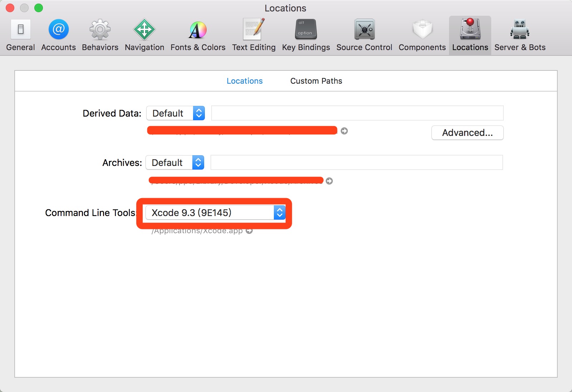Open the Components preferences pane
This screenshot has height=392, width=572.
pyautogui.click(x=422, y=35)
